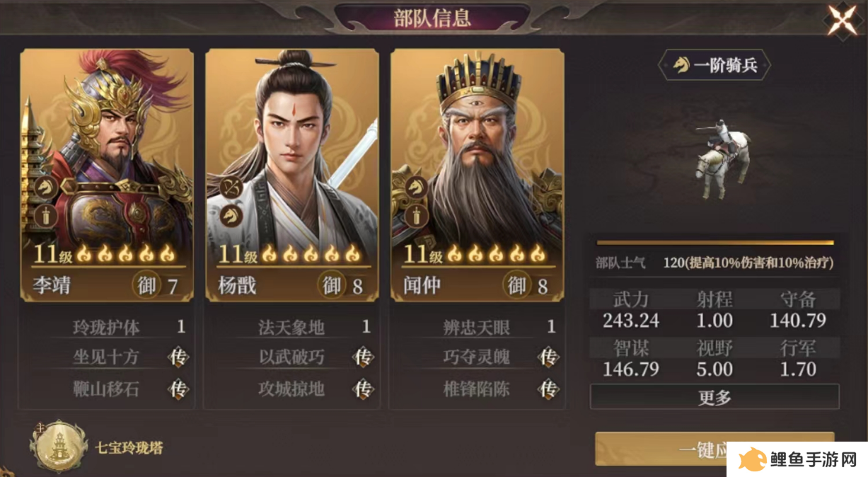Open 杨戬's hero portrait card
This screenshot has height=477, width=868.
coord(292,176)
